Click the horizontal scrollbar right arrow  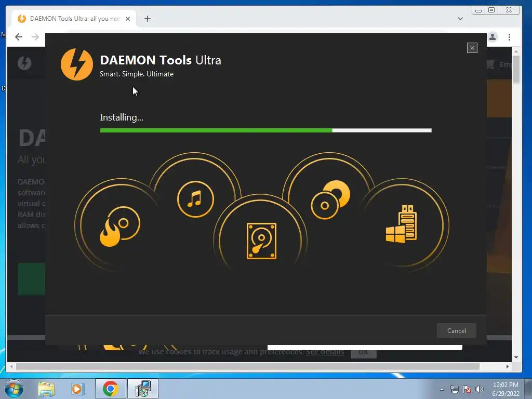click(508, 366)
